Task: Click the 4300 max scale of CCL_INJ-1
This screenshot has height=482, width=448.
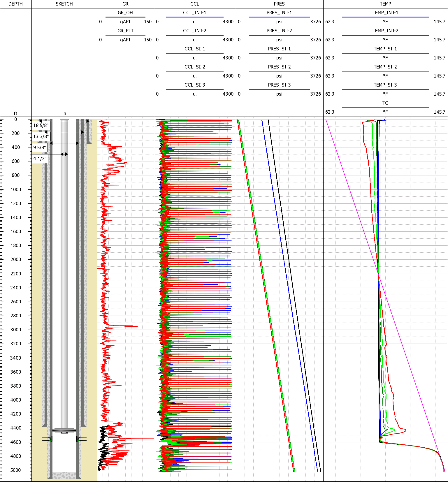Action: point(228,22)
